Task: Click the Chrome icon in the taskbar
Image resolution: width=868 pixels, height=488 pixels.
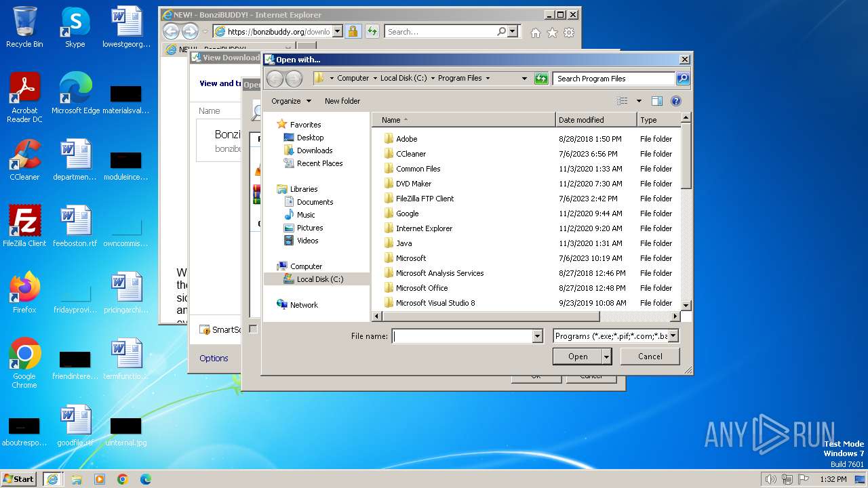Action: click(x=123, y=479)
